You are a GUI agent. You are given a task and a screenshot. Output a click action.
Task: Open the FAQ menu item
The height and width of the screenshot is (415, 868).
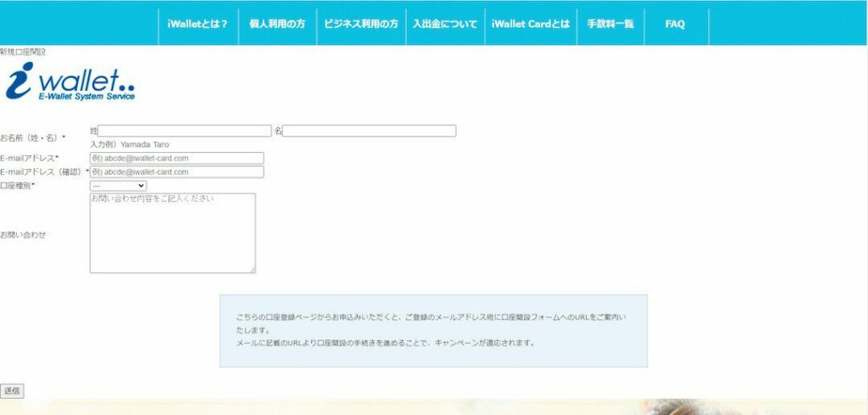tap(676, 24)
